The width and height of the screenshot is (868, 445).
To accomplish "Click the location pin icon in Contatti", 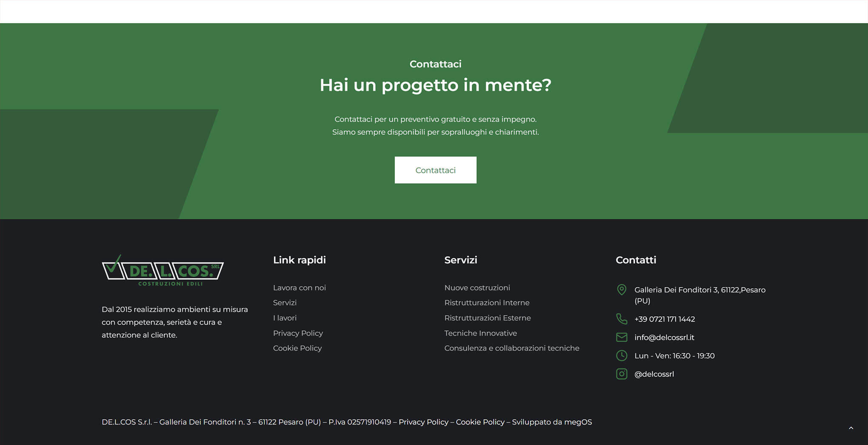I will coord(621,290).
